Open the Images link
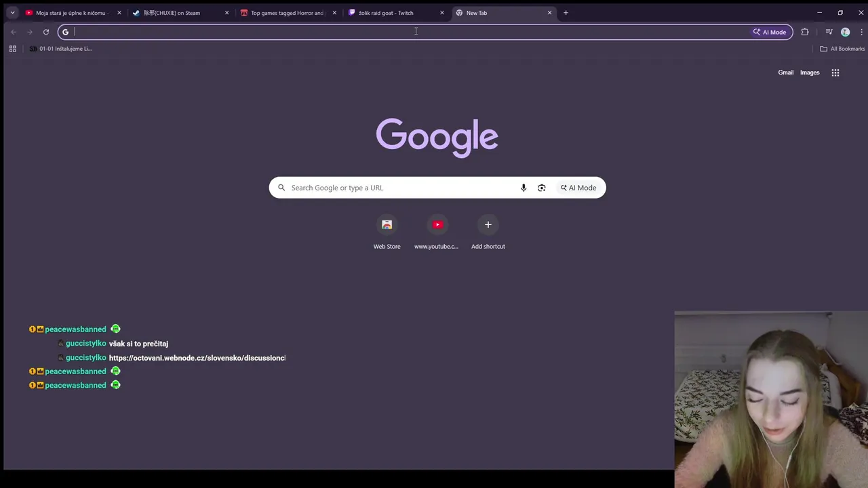This screenshot has height=488, width=868. tap(810, 73)
